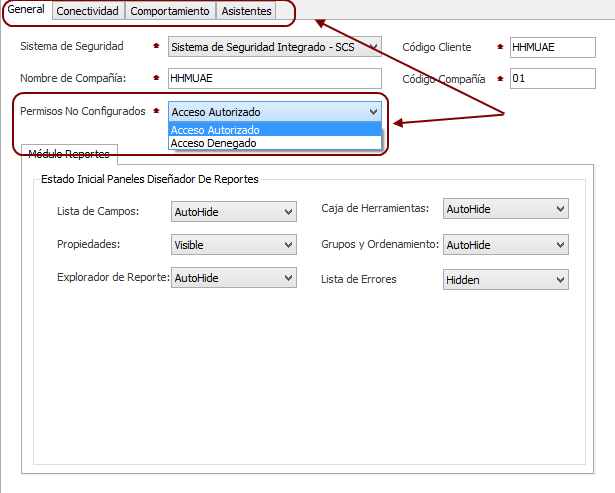
Task: Switch to the Conectividad tab
Action: 87,11
